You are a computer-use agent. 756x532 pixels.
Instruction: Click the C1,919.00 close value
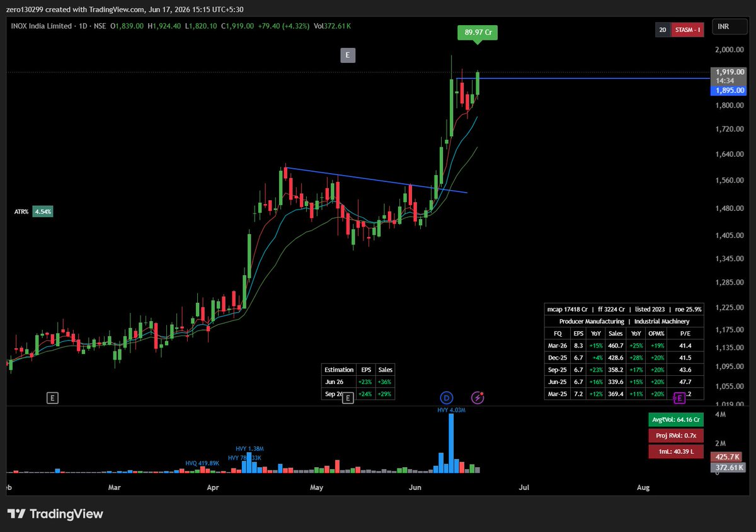(238, 26)
